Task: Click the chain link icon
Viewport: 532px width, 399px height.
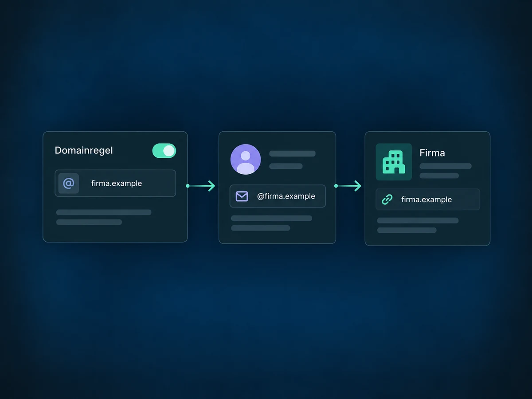Action: (x=387, y=199)
